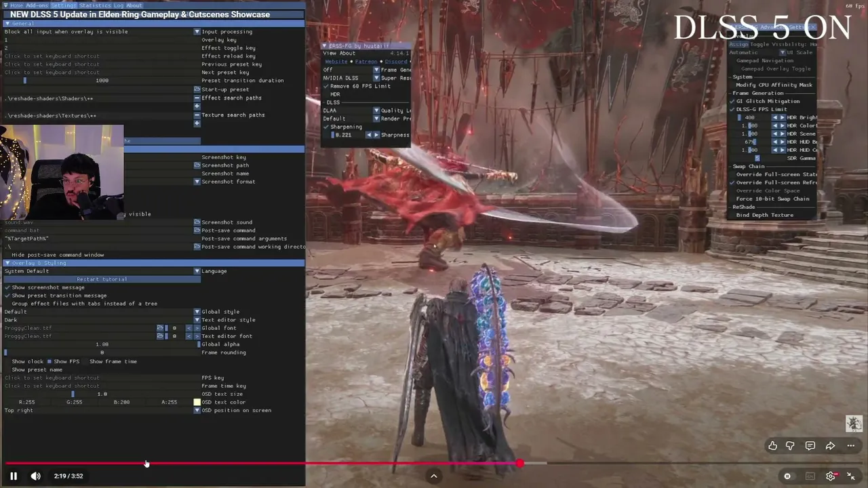Image resolution: width=868 pixels, height=488 pixels.
Task: Open the Patreon link in ERSS-FG
Action: (366, 62)
